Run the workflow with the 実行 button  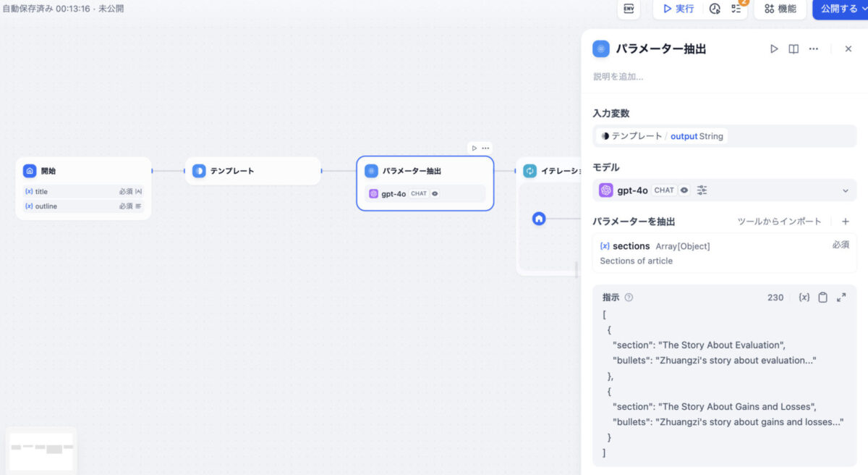(x=678, y=9)
